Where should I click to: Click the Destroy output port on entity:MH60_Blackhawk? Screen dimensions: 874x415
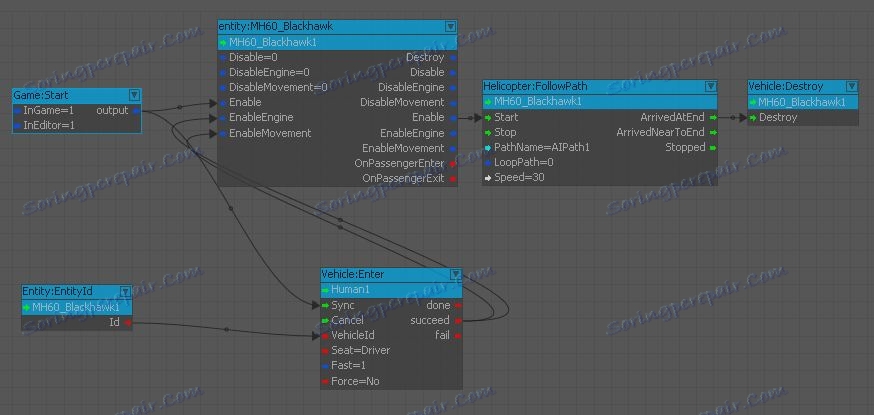click(453, 57)
